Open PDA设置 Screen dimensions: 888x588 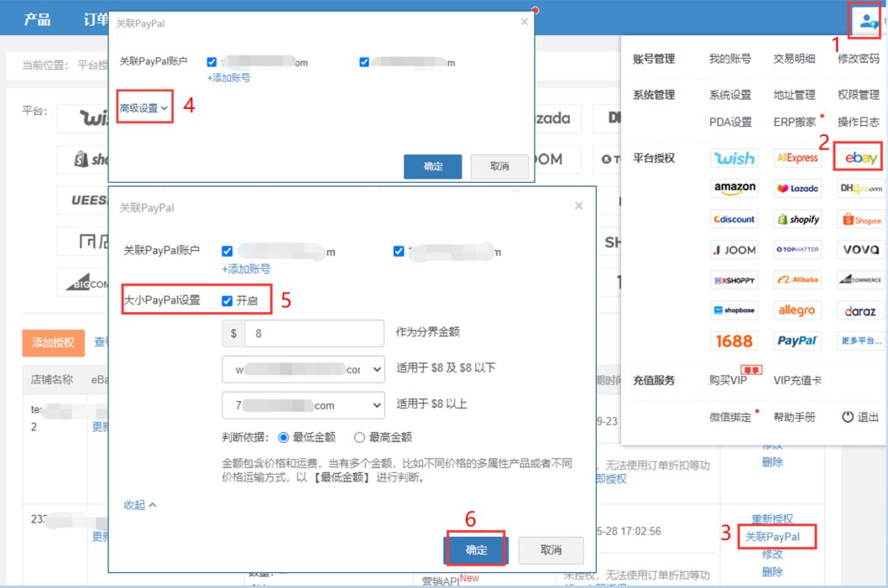(730, 122)
